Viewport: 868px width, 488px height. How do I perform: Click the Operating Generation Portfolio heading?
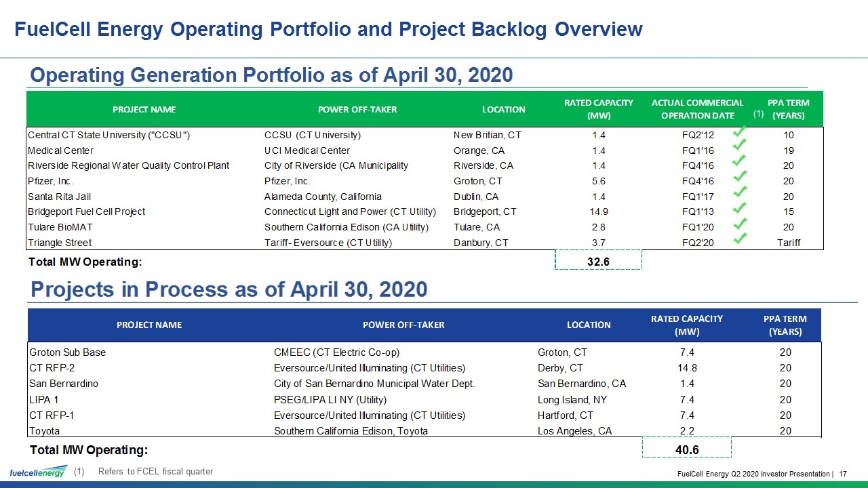point(271,75)
